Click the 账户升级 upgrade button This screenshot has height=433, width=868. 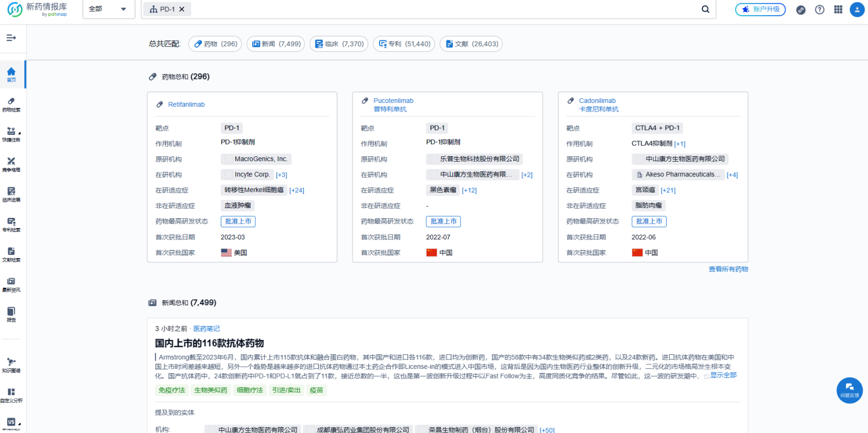click(x=760, y=10)
